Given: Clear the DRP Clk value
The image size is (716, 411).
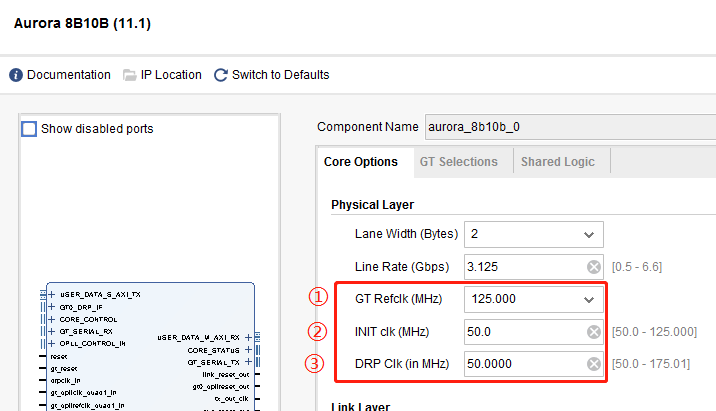Looking at the screenshot, I should [x=593, y=364].
